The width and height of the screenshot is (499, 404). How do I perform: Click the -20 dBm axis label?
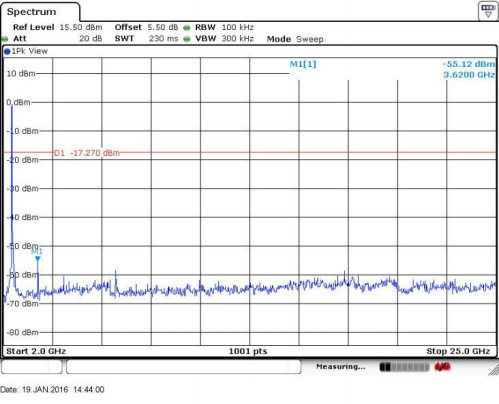pos(22,160)
